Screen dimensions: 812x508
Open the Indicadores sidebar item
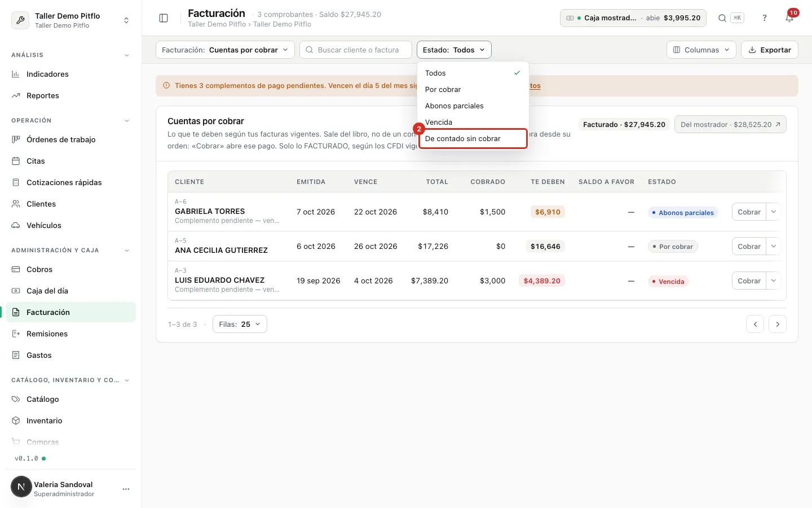[70, 74]
